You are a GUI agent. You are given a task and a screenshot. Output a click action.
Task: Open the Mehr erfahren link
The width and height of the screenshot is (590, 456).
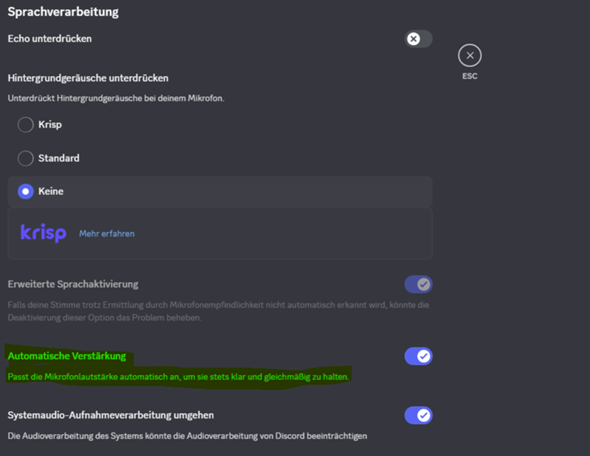tap(106, 234)
